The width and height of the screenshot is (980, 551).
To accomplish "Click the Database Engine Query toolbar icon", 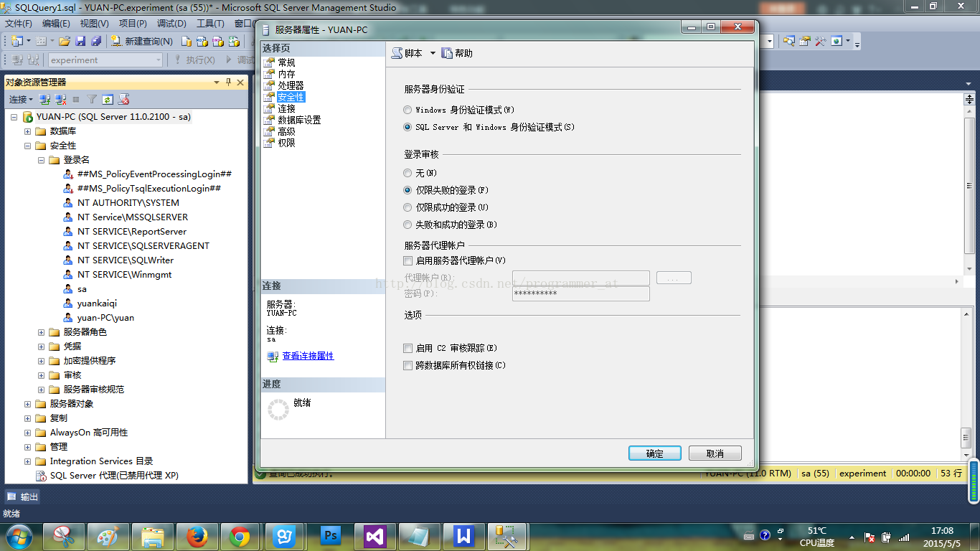I will coord(187,42).
